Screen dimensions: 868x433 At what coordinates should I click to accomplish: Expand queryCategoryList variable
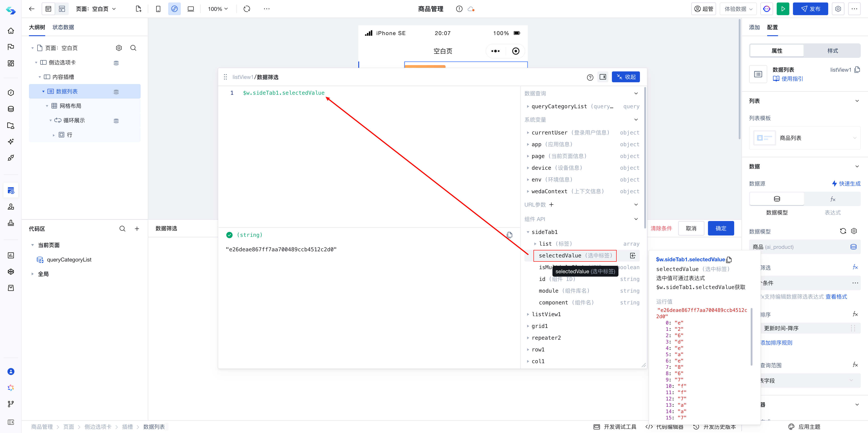coord(528,106)
